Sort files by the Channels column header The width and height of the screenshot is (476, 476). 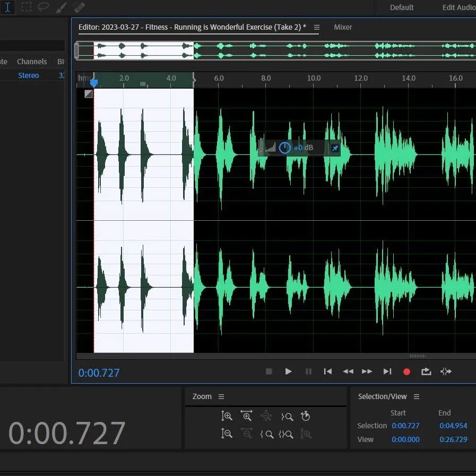click(x=32, y=62)
